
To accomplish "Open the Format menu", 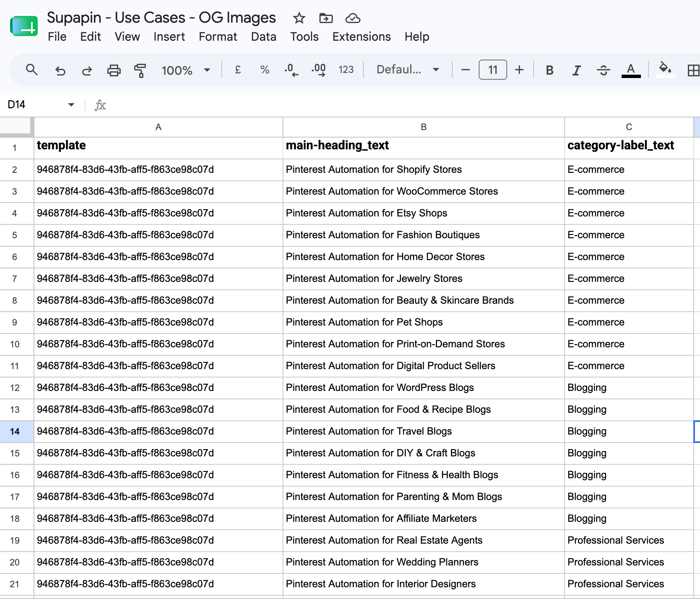I will tap(218, 37).
